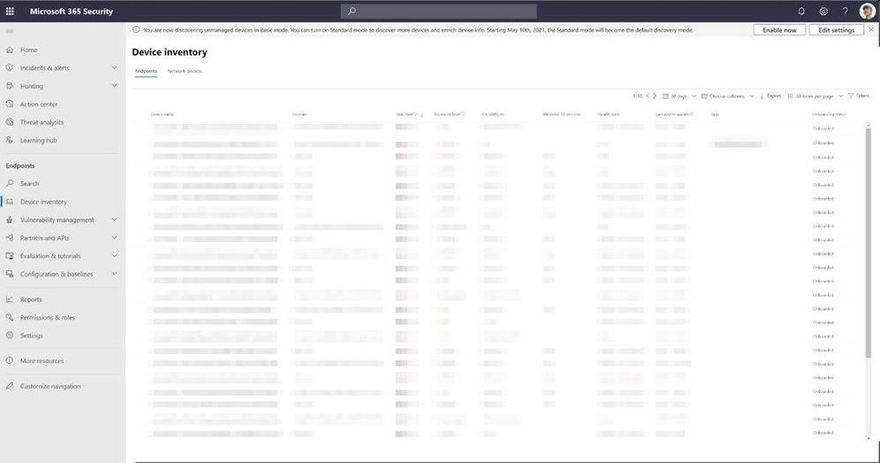This screenshot has height=463, width=880.
Task: Click the Partners and APIs icon
Action: [x=10, y=238]
